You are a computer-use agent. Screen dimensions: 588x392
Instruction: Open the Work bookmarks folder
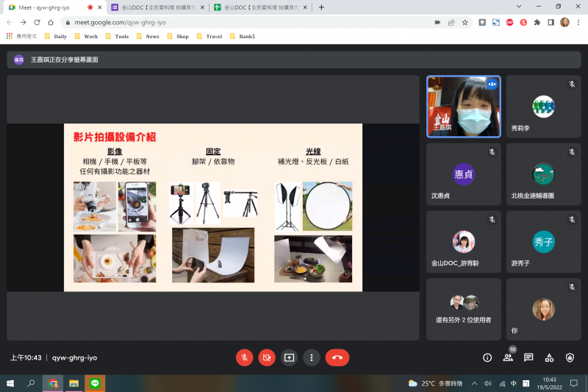[x=87, y=36]
